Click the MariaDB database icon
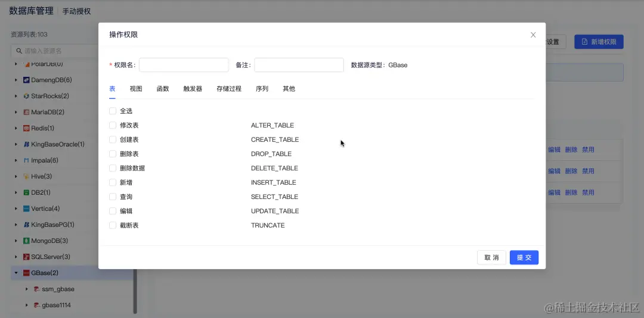644x318 pixels. (26, 112)
